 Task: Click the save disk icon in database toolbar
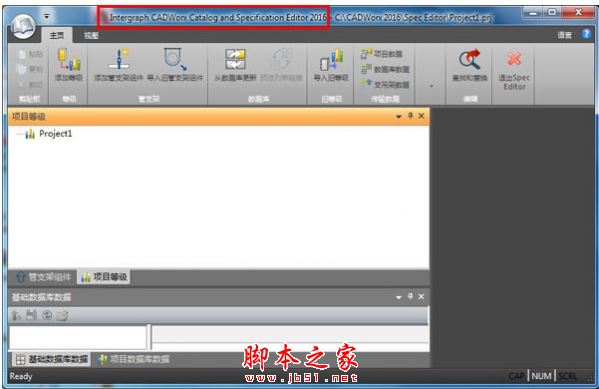coord(31,315)
